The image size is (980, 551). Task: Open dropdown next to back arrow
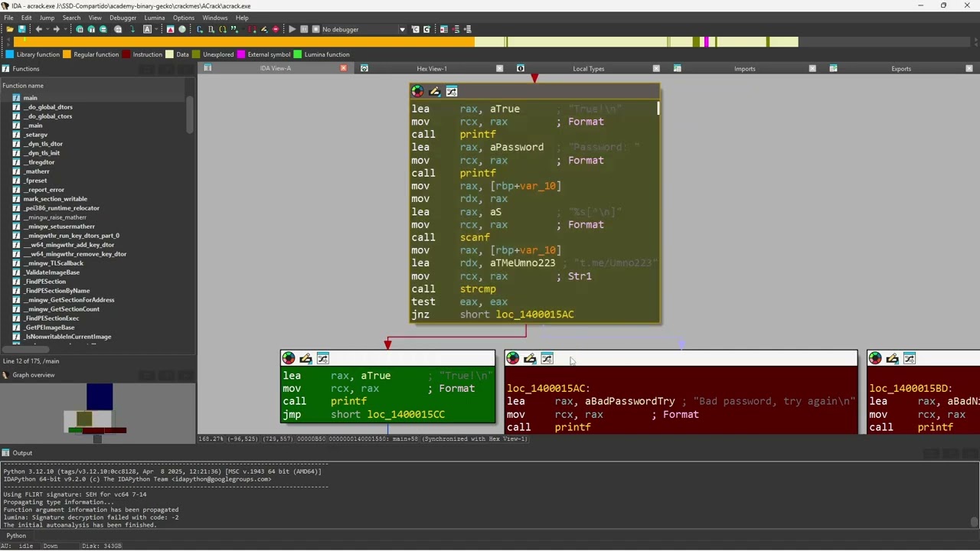[47, 29]
